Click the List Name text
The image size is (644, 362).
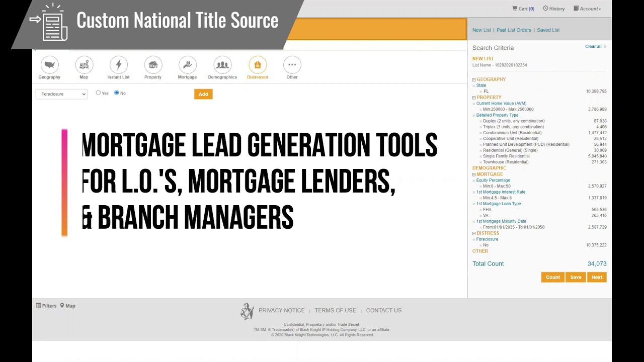tap(500, 65)
